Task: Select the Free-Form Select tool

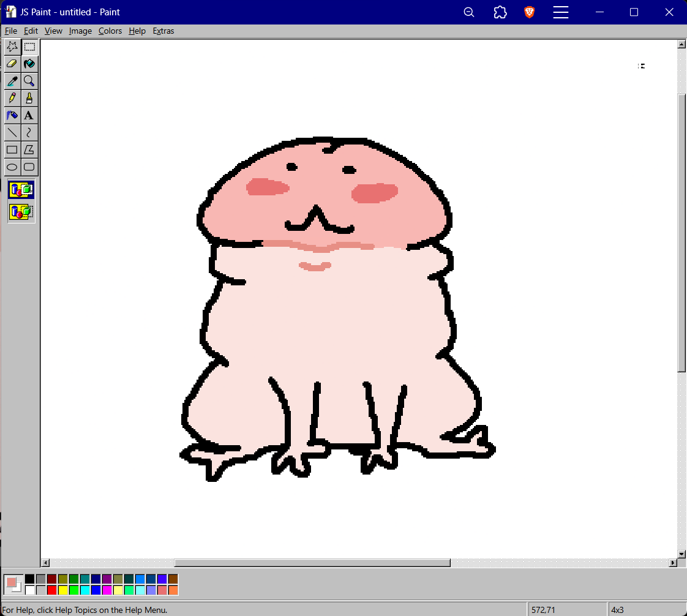Action: coord(12,47)
